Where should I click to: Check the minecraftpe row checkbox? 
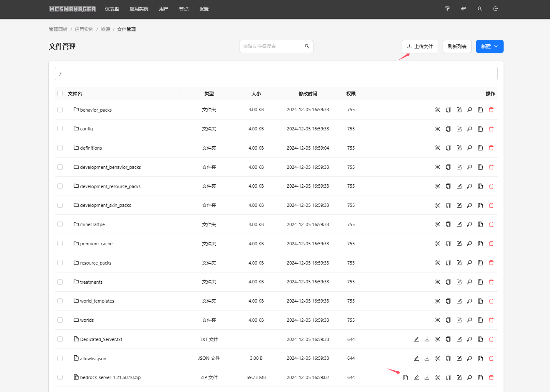coord(60,224)
